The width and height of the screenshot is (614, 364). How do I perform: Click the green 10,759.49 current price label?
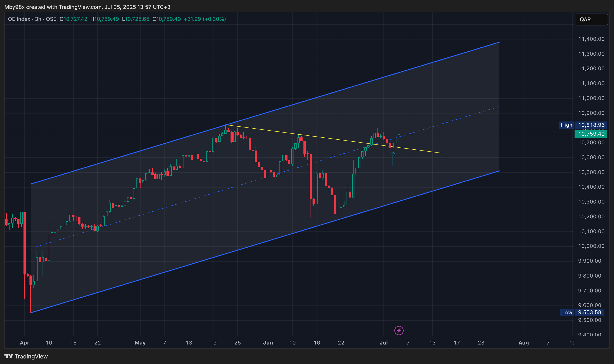[x=591, y=134]
